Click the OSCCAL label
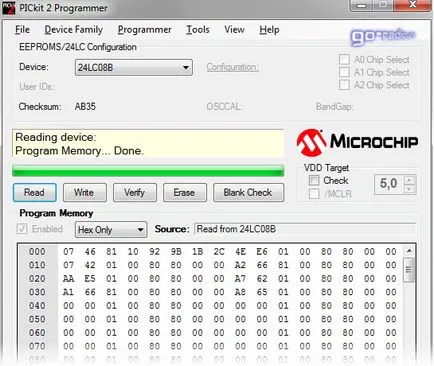This screenshot has width=434, height=366. (x=224, y=107)
